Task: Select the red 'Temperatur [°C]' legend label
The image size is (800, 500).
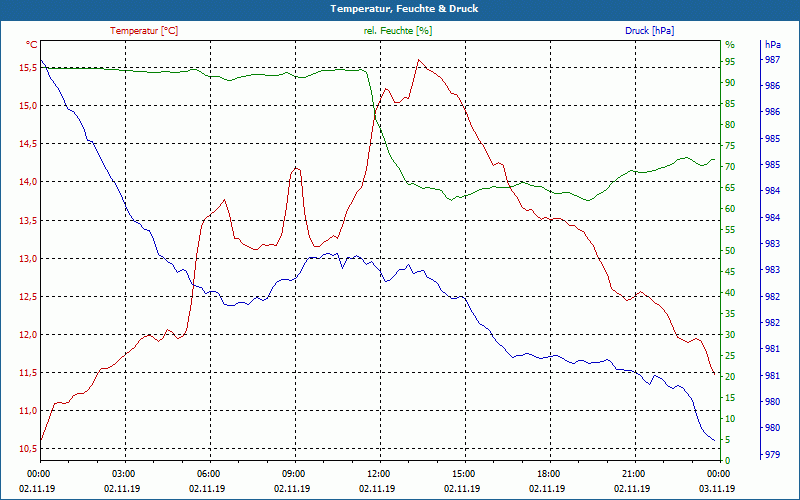Action: click(144, 31)
